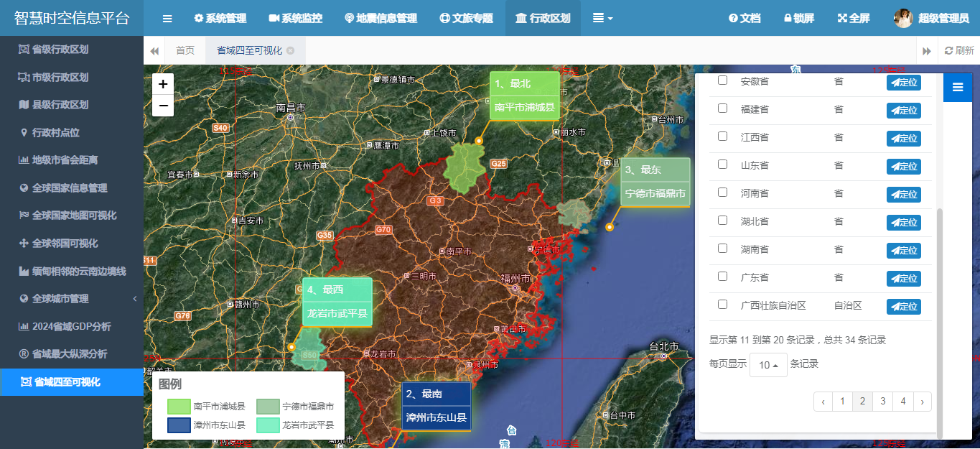Image resolution: width=980 pixels, height=449 pixels.
Task: Go to previous page arrow in pagination
Action: 823,402
